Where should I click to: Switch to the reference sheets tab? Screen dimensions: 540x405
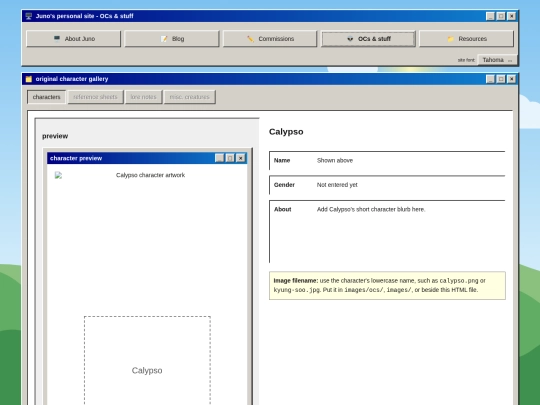pyautogui.click(x=95, y=97)
